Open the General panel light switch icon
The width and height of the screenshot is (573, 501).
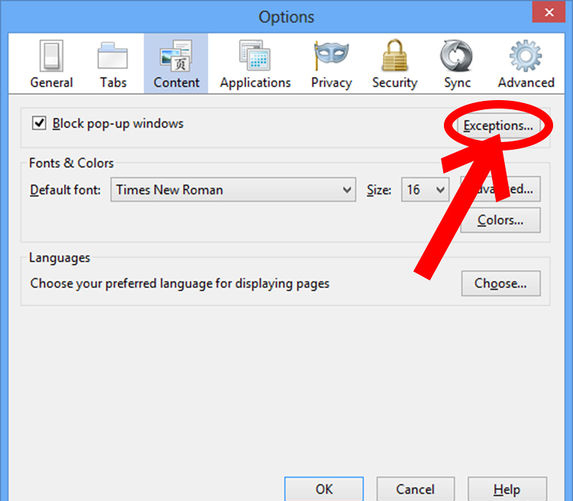pos(51,56)
